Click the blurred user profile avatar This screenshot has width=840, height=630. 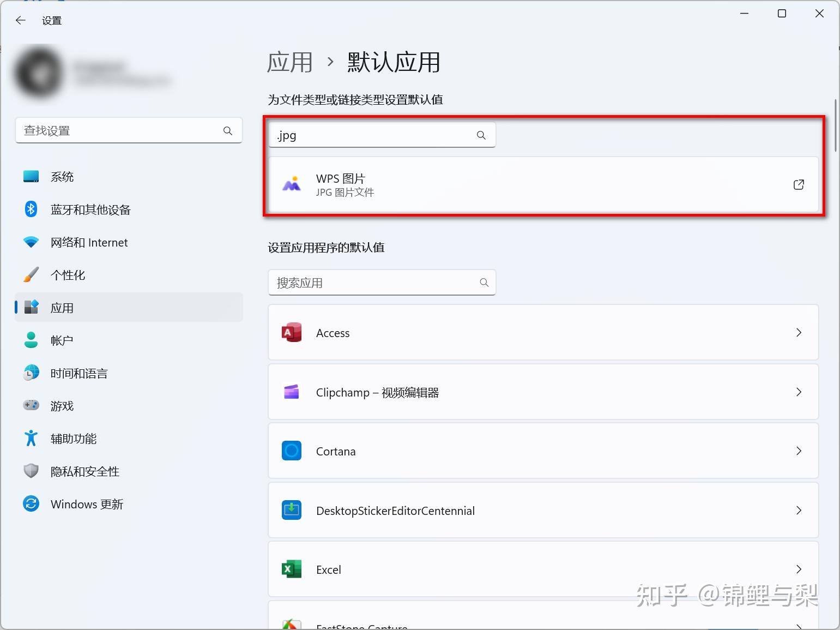point(39,72)
